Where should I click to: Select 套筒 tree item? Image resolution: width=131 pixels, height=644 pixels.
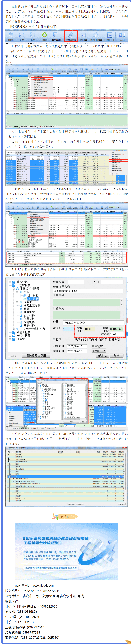click(x=26, y=309)
